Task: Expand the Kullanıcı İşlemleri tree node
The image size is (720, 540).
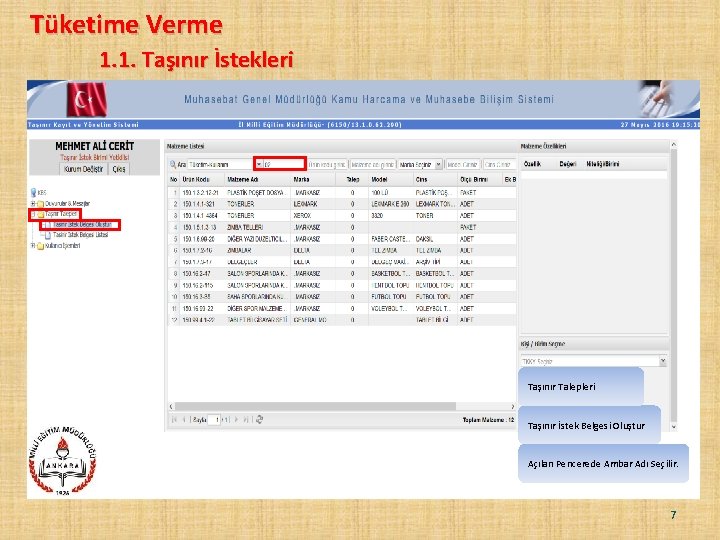Action: point(33,246)
